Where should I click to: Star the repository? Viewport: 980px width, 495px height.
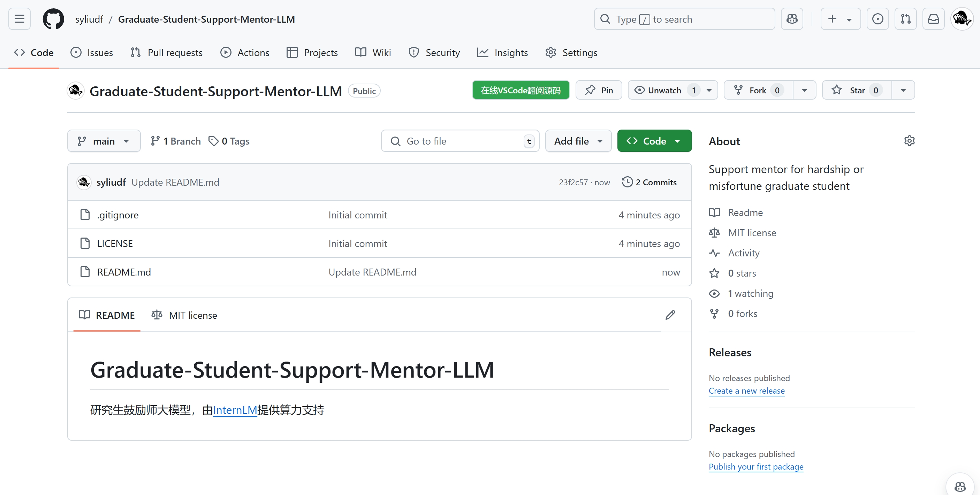(857, 90)
